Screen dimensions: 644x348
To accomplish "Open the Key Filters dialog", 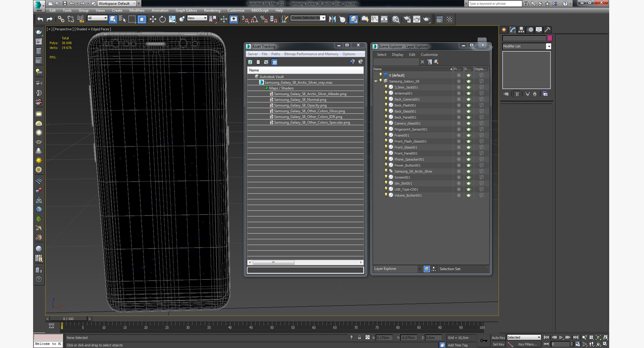I will point(527,344).
